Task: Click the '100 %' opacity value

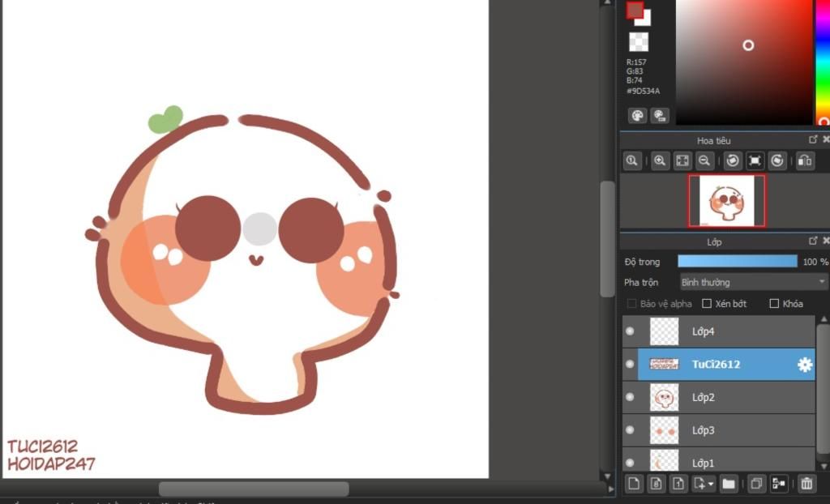Action: point(815,262)
